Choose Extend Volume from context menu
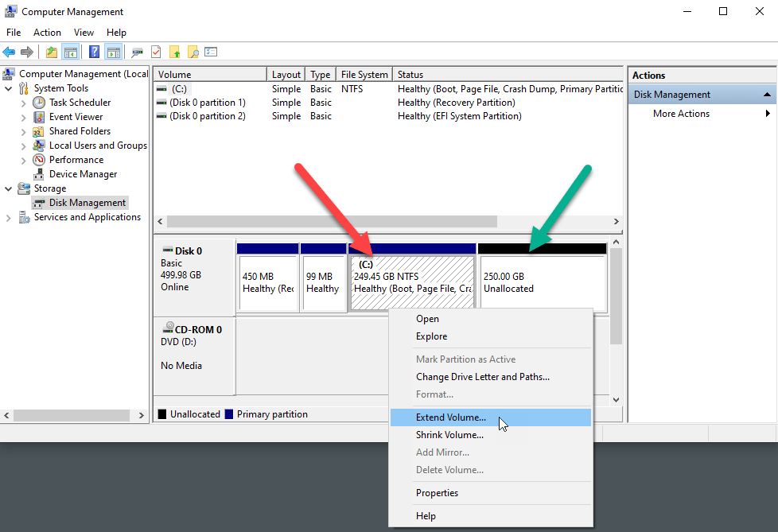Viewport: 778px width, 532px height. pyautogui.click(x=450, y=417)
